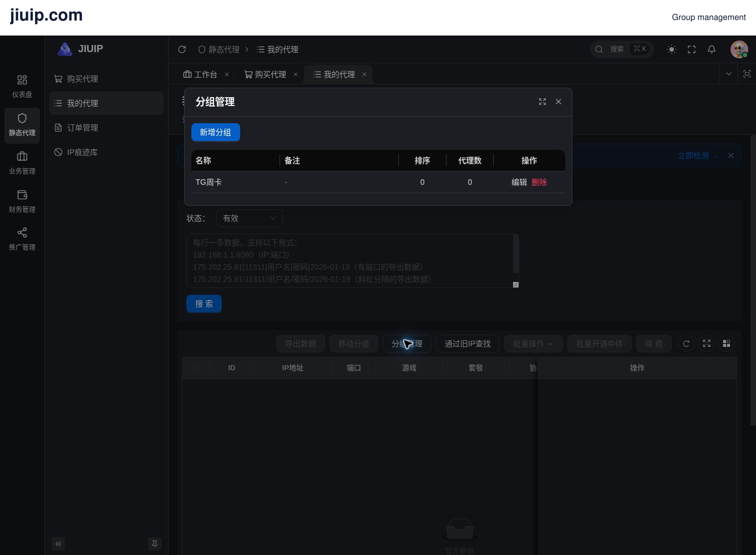756x555 pixels.
Task: Open 购买代理 in sidebar menu
Action: pyautogui.click(x=106, y=79)
